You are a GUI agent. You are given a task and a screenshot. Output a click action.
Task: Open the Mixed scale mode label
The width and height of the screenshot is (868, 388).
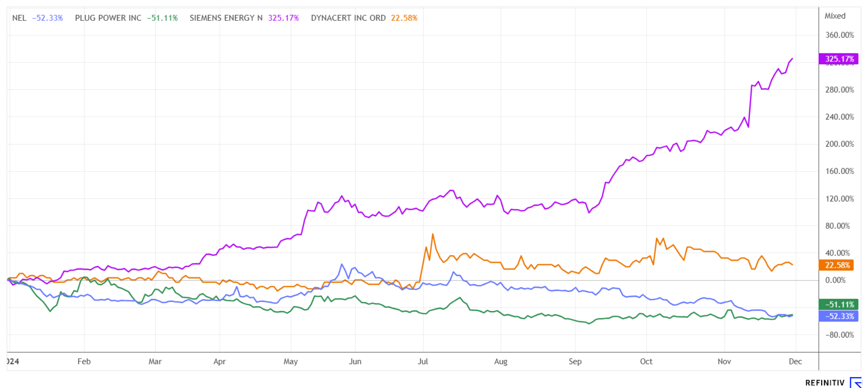click(x=835, y=16)
